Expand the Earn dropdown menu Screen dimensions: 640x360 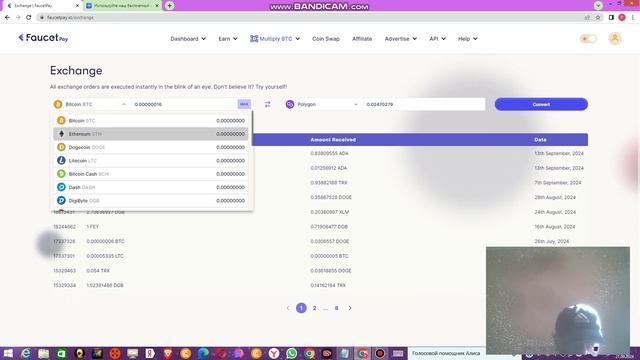point(228,39)
